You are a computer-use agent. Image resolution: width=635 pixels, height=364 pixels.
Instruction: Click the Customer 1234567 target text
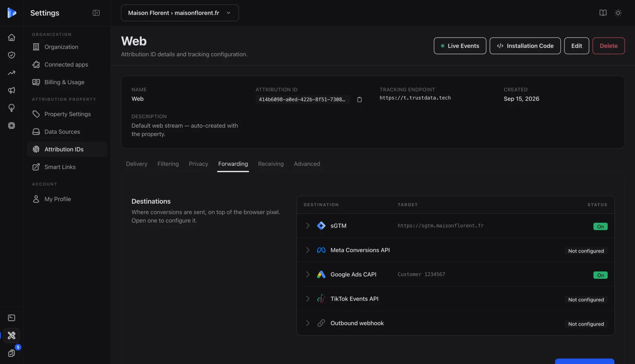(x=421, y=274)
